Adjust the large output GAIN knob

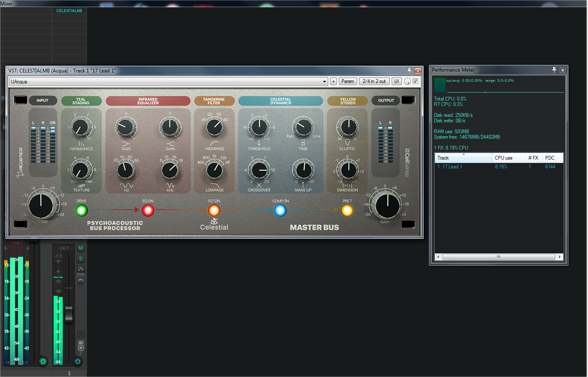[x=388, y=205]
